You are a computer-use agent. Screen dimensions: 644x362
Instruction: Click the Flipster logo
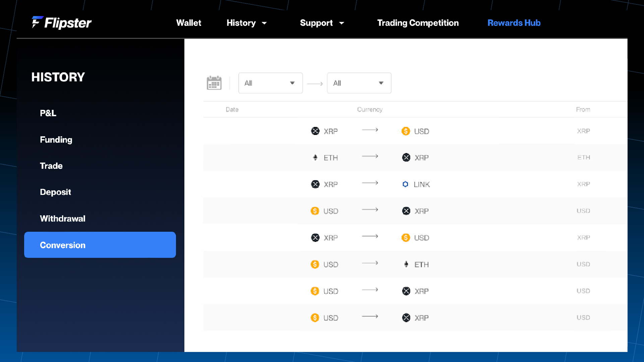click(61, 23)
